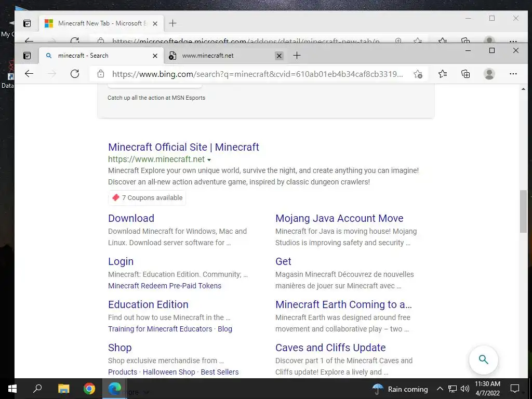
Task: Go back in the front Edge window
Action: tap(29, 74)
